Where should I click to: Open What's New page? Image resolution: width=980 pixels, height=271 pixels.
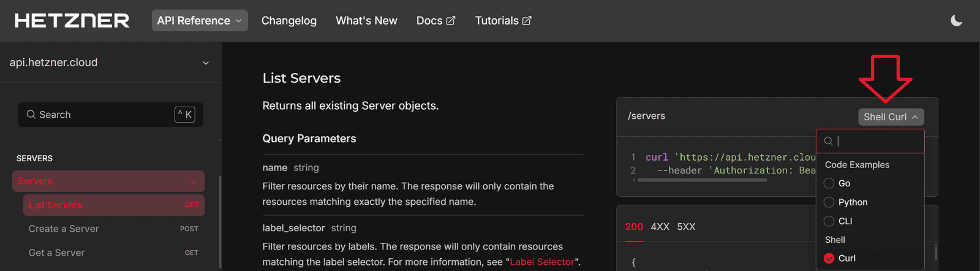(366, 20)
